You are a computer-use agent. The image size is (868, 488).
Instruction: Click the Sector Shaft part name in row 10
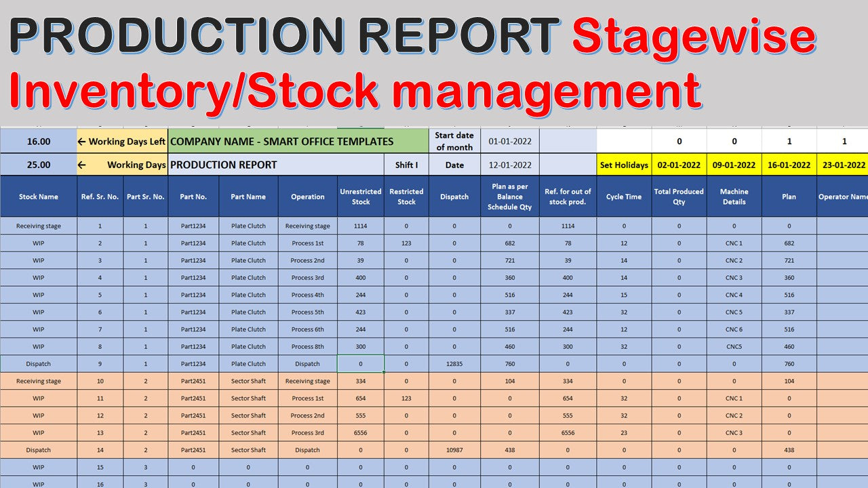(249, 381)
